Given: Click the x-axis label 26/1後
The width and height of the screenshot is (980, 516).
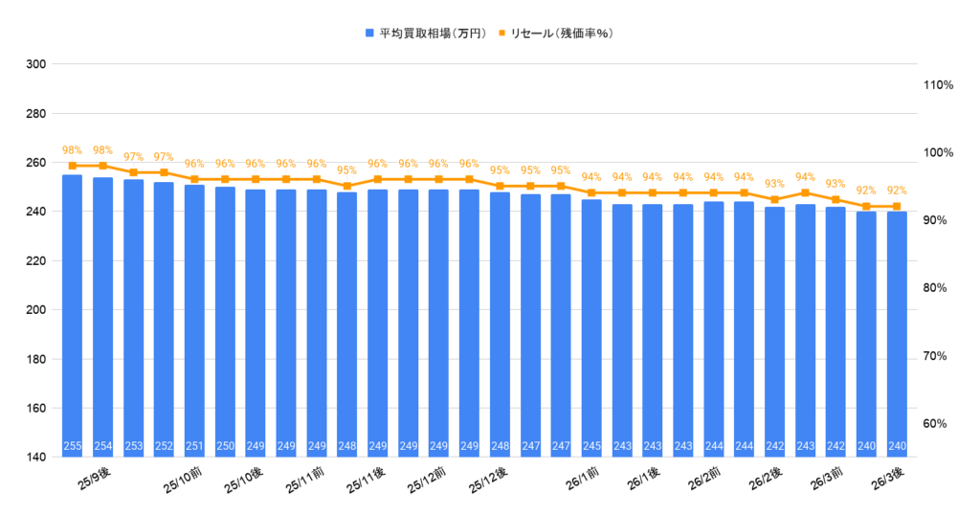Looking at the screenshot, I should [x=644, y=480].
